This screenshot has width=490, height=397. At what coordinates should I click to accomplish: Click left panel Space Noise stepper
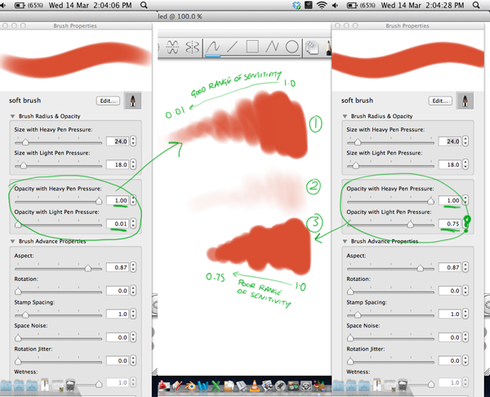[x=133, y=337]
